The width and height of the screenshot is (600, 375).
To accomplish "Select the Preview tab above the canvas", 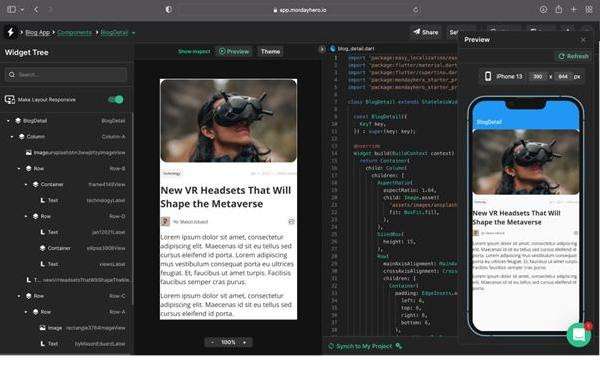I will pos(234,51).
